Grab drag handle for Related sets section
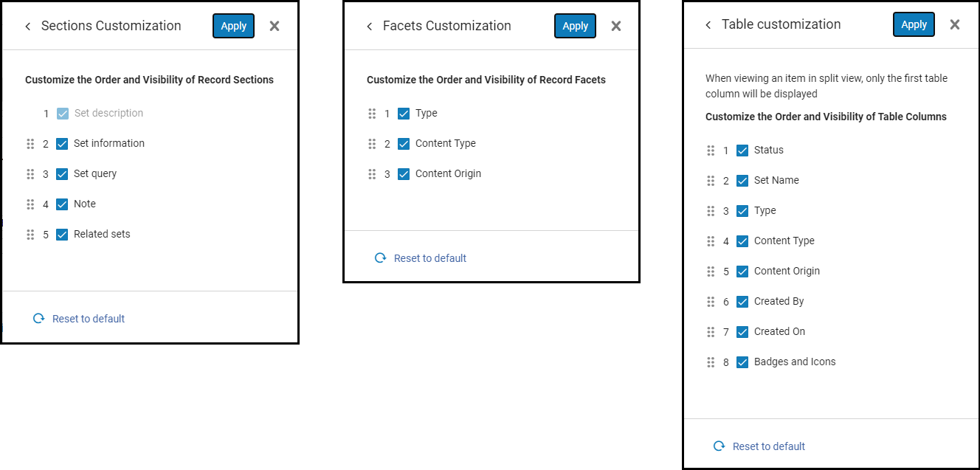This screenshot has width=980, height=470. (x=30, y=235)
